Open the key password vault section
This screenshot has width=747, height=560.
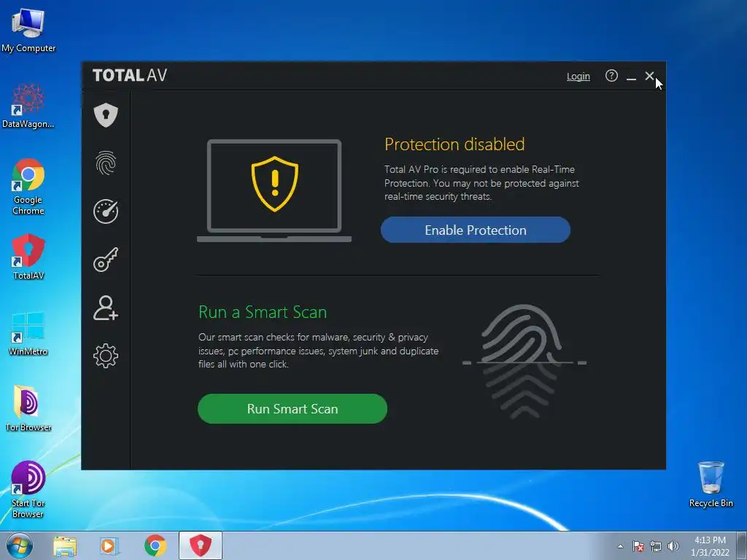pos(105,260)
